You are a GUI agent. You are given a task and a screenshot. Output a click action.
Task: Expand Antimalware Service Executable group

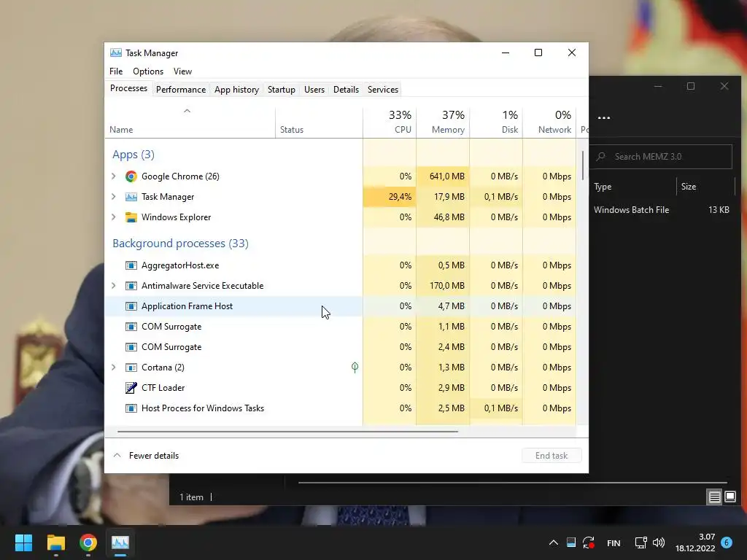pyautogui.click(x=113, y=286)
